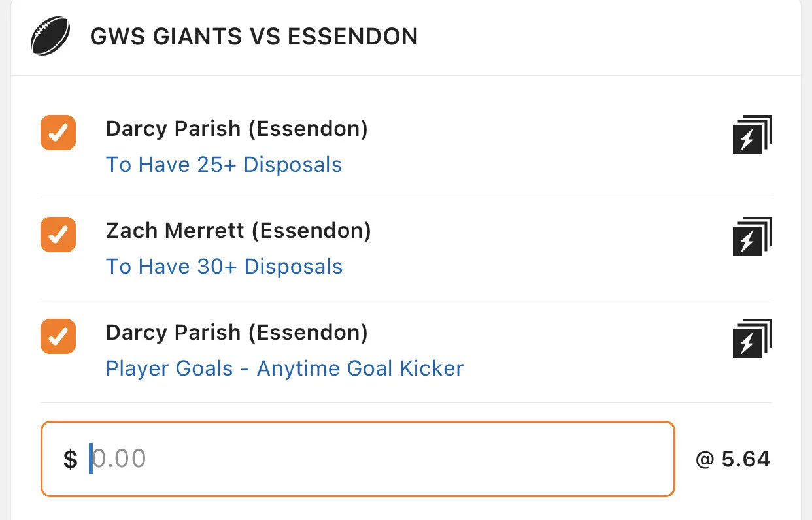Click the word ESSENDON in the match header
This screenshot has height=520, width=812.
(x=352, y=37)
